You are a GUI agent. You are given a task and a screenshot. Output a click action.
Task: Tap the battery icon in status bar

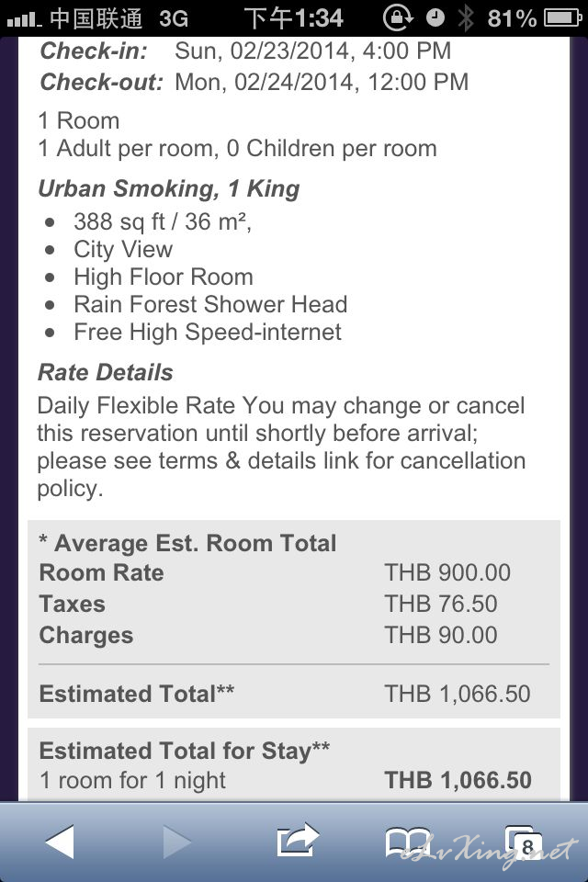[x=562, y=18]
